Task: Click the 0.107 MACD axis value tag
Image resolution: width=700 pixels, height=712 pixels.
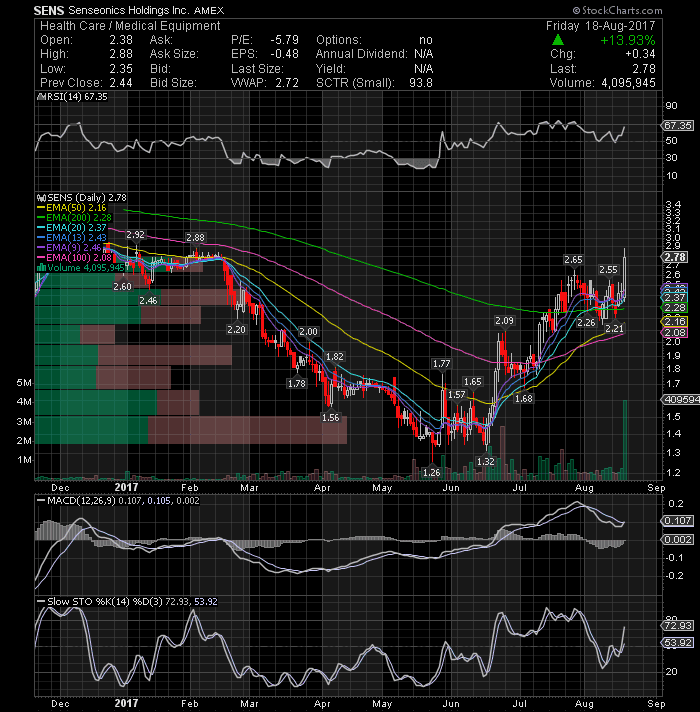Action: click(x=678, y=520)
